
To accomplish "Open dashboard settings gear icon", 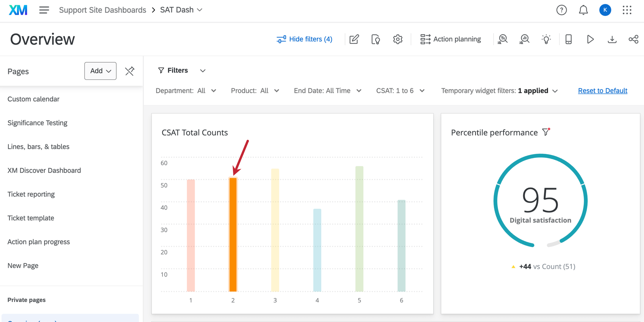I will pos(397,39).
